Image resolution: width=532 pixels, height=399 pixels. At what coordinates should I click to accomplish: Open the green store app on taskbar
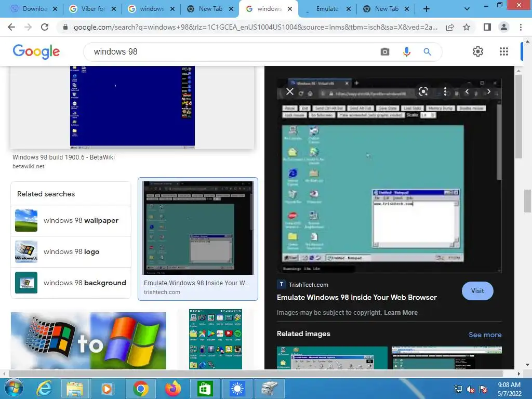[205, 389]
